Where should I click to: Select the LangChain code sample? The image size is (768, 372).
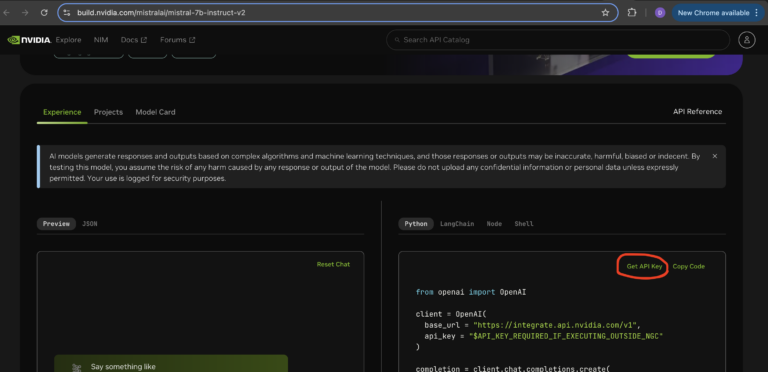click(457, 224)
